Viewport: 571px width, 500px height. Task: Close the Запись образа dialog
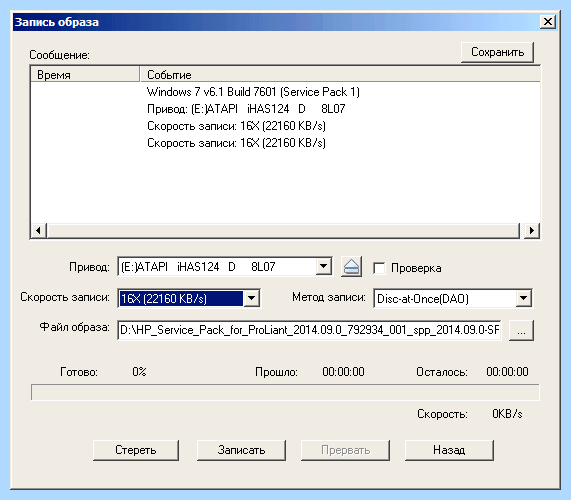click(548, 22)
